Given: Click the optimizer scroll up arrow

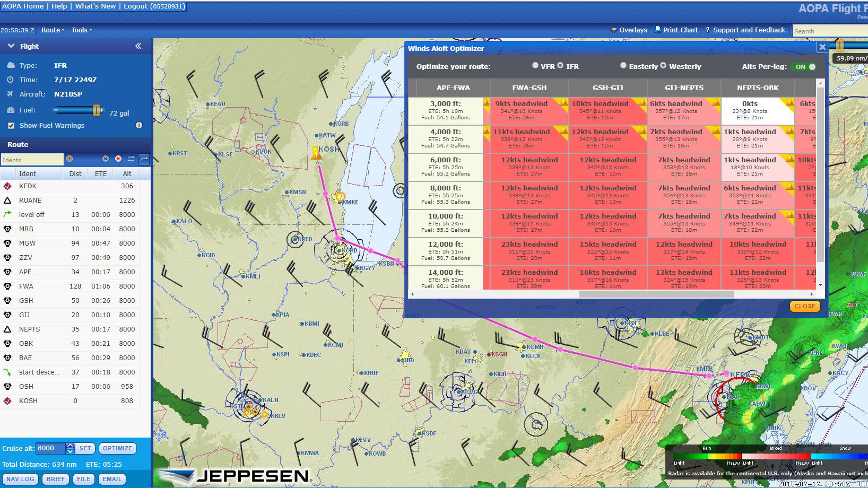Looking at the screenshot, I should click(x=821, y=83).
